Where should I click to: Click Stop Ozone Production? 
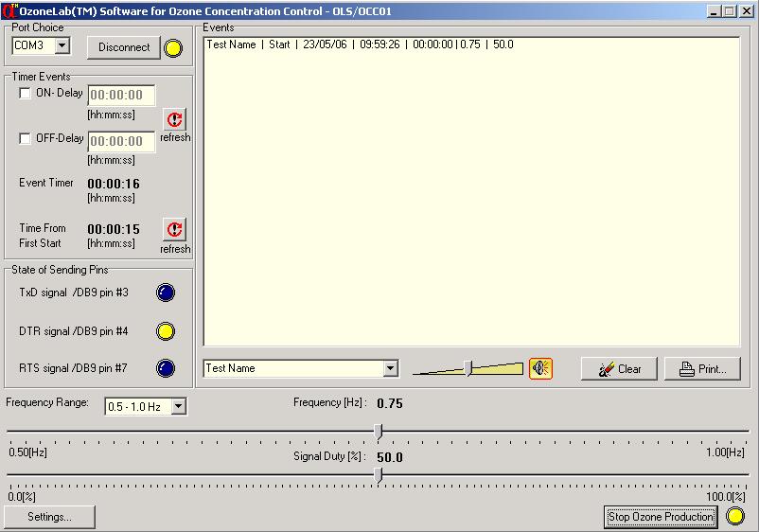point(661,517)
